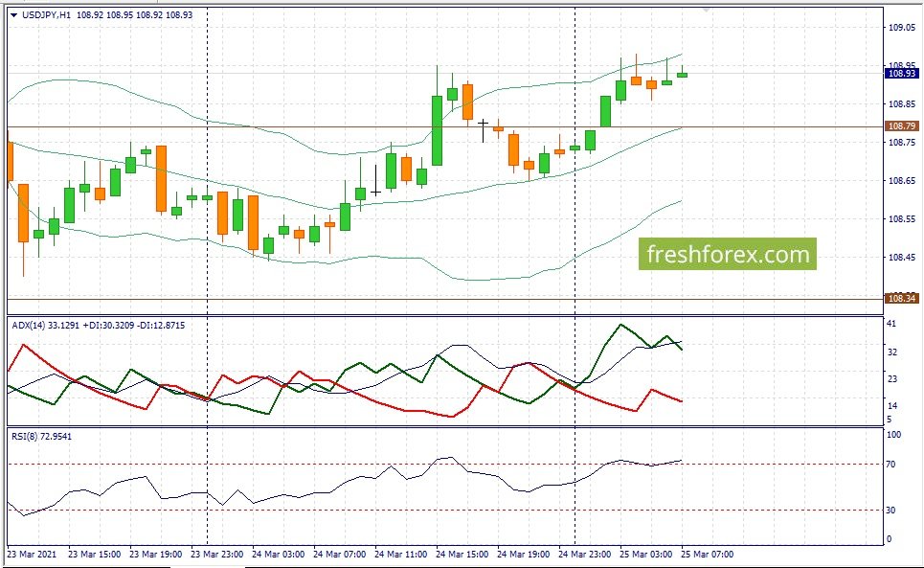
Task: Click the 108.34 horizontal level label
Action: pyautogui.click(x=902, y=298)
